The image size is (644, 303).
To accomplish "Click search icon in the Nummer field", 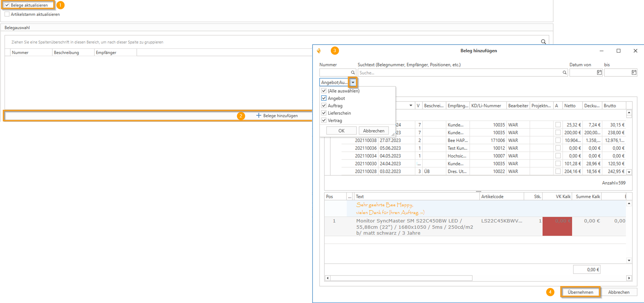I will coord(353,73).
